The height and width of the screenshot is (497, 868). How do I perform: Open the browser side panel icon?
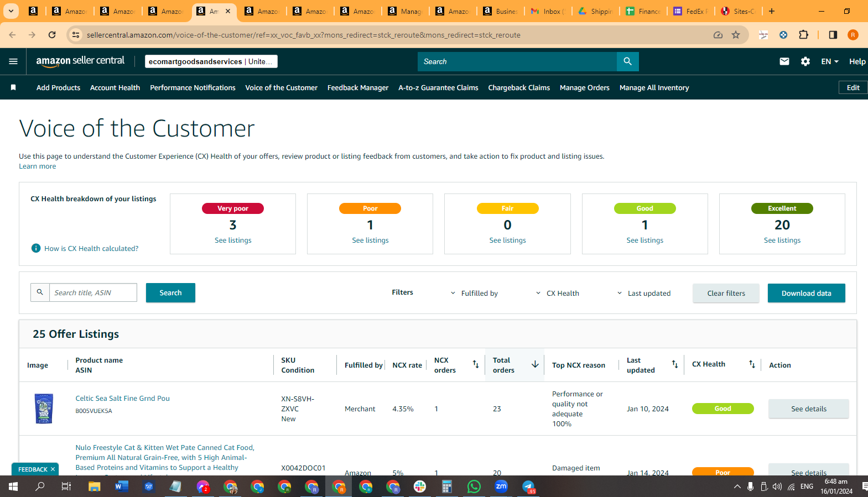[833, 35]
